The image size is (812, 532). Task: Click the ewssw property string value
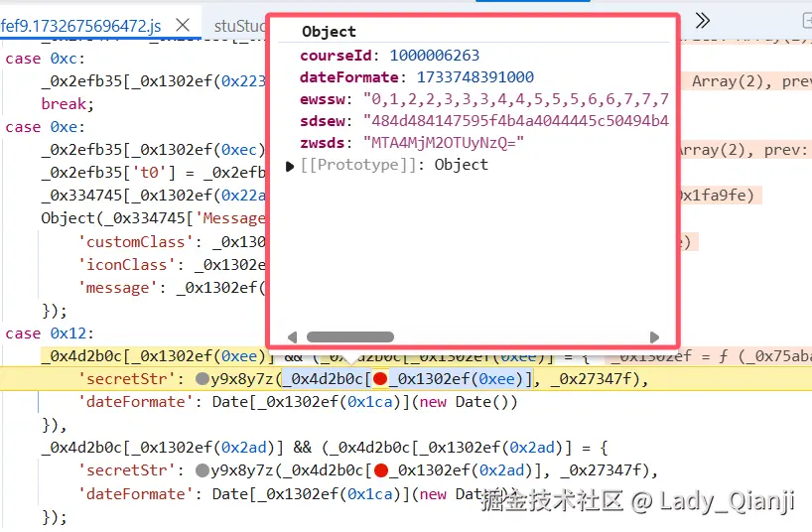tap(516, 99)
